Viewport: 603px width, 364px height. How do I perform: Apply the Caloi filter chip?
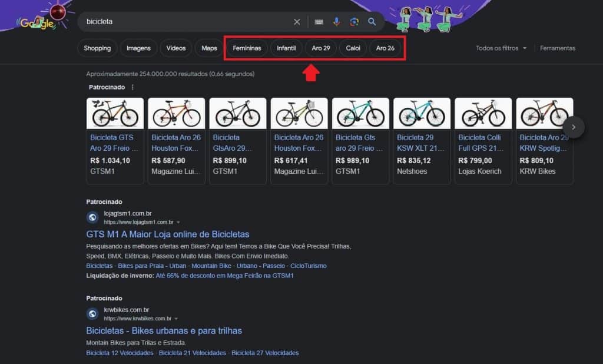(x=353, y=48)
